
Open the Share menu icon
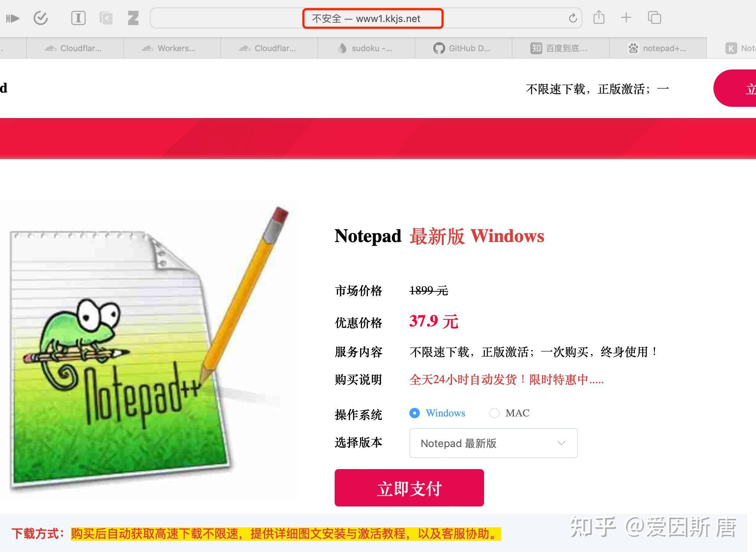coord(599,17)
